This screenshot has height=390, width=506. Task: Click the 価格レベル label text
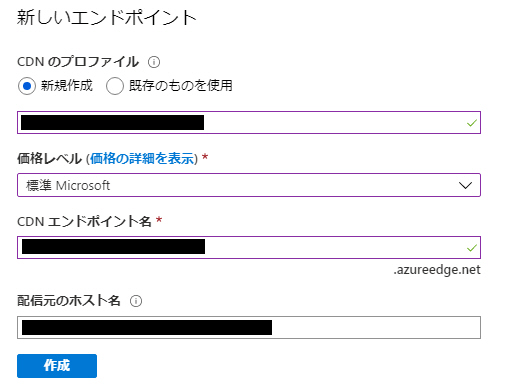click(x=49, y=158)
